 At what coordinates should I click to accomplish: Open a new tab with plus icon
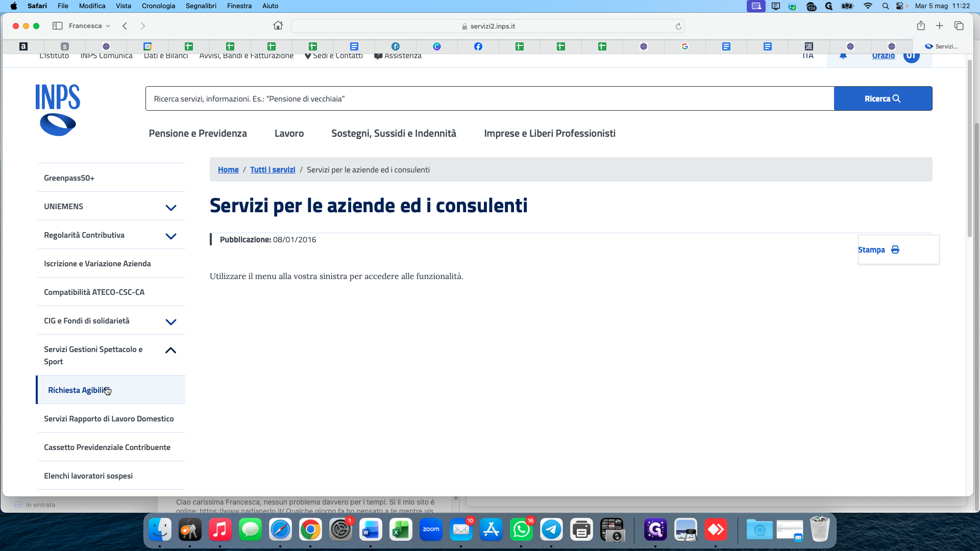(940, 26)
